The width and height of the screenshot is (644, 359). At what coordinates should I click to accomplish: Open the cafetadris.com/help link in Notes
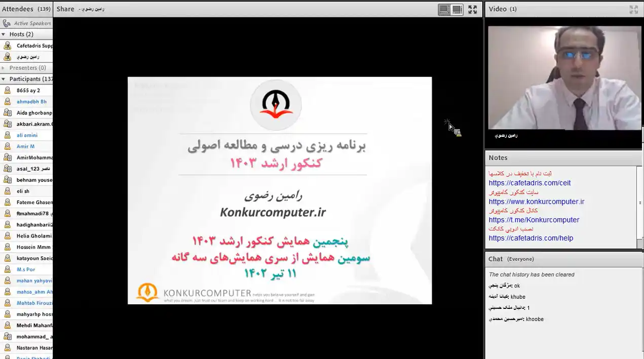[x=531, y=238]
